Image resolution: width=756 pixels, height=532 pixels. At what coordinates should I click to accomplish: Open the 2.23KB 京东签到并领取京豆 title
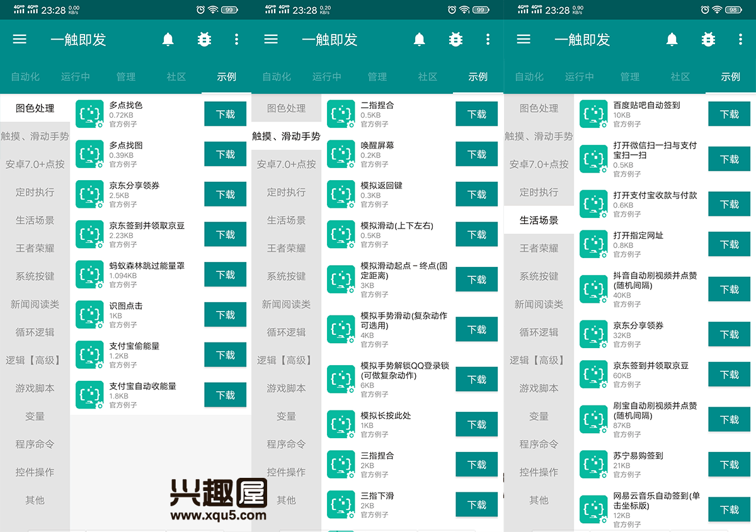tap(147, 225)
